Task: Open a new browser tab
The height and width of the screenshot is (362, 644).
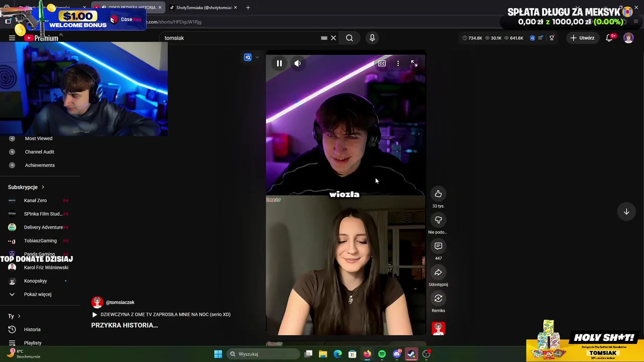Action: coord(248,8)
